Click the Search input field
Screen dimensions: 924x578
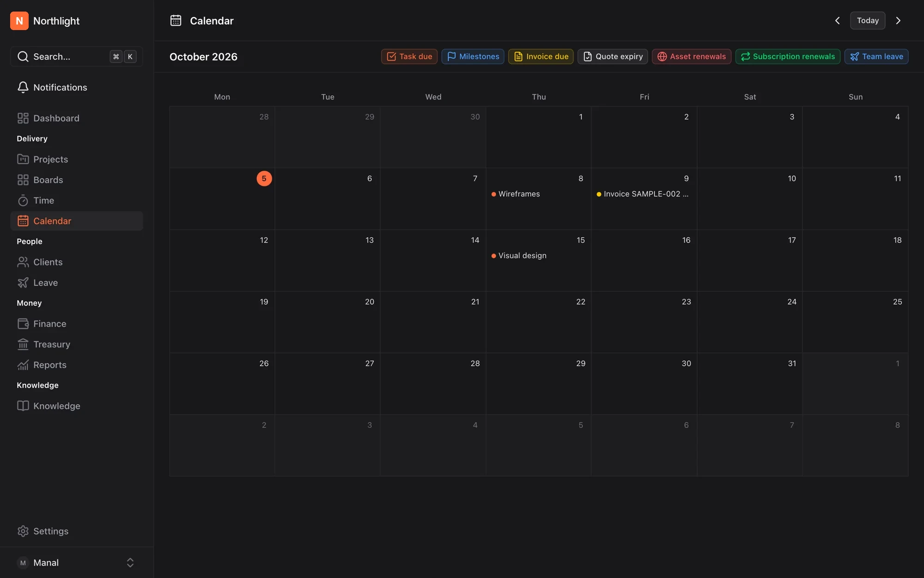77,56
